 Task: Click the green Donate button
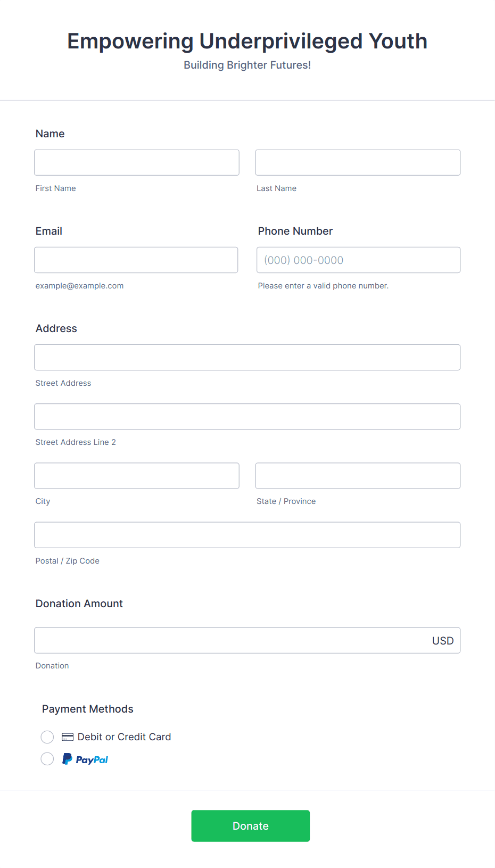click(251, 826)
